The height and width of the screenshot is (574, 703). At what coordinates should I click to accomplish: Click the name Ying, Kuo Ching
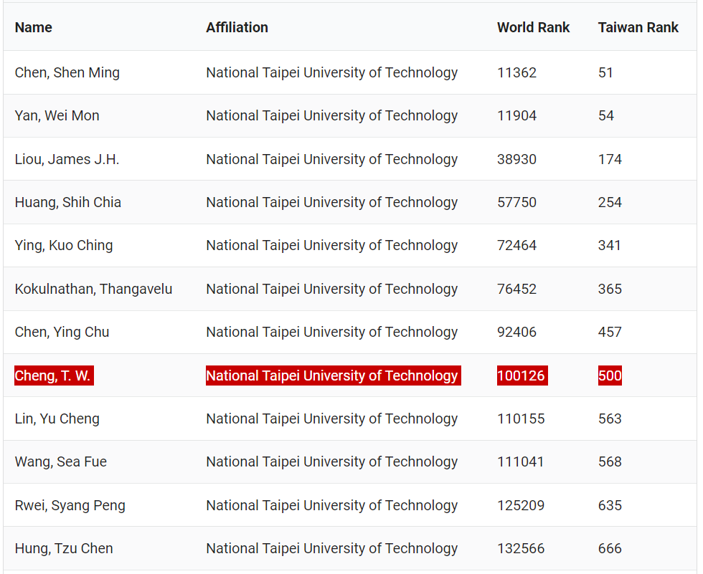(x=64, y=245)
